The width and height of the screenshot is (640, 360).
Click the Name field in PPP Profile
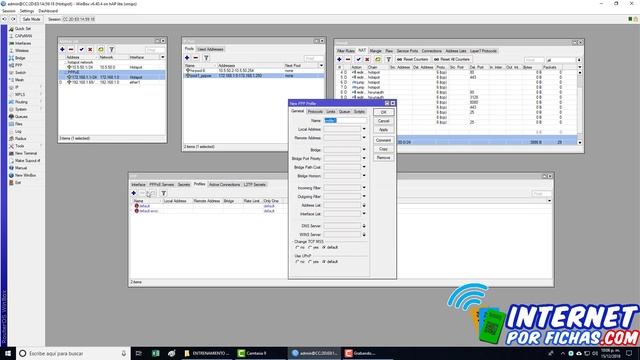point(345,120)
